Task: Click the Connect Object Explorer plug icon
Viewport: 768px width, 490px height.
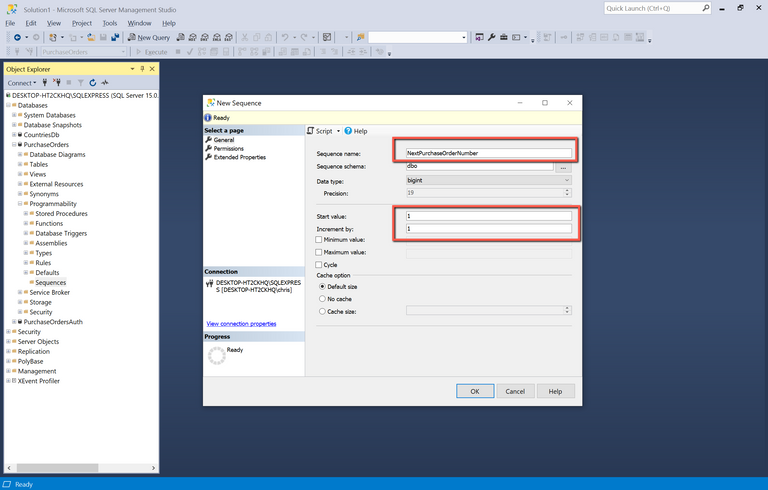Action: tap(45, 83)
